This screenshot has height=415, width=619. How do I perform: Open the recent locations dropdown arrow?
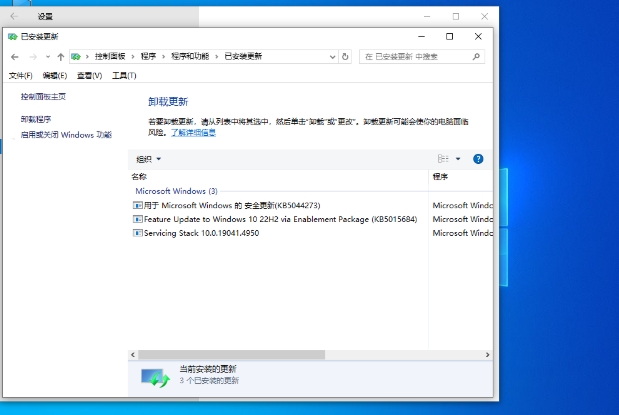tap(47, 57)
